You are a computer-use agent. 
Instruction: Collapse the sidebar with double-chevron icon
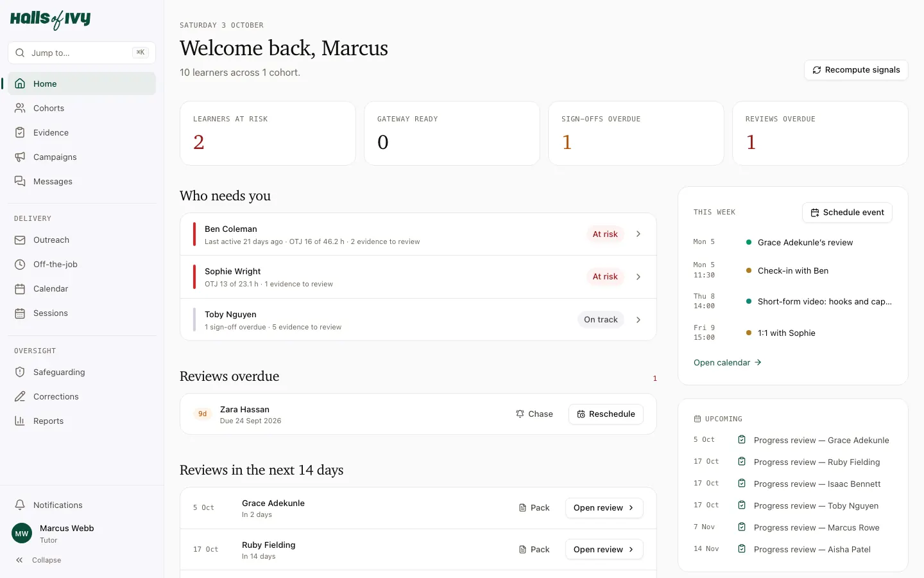pyautogui.click(x=19, y=560)
